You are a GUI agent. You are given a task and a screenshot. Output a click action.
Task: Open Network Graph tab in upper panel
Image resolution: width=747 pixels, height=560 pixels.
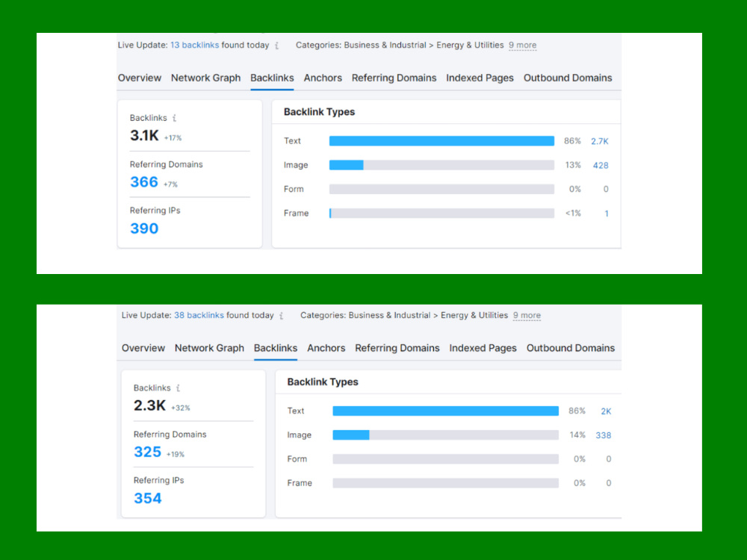pos(206,78)
